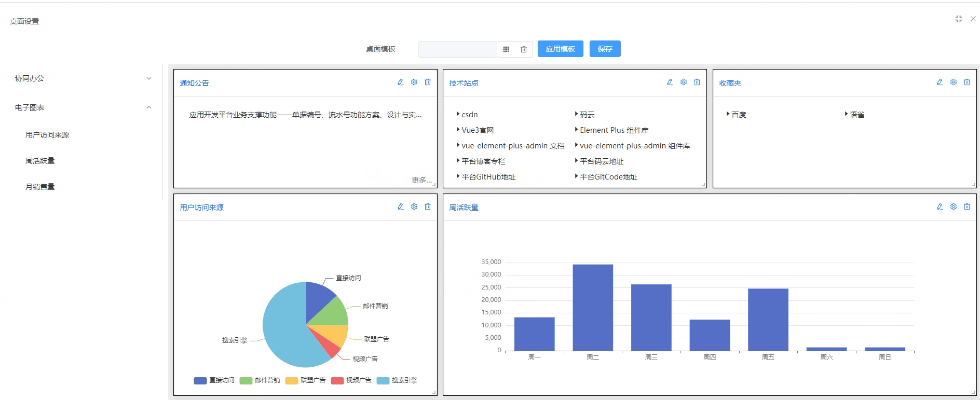Restore the dialog size with the shrink icon
The height and width of the screenshot is (400, 980).
click(x=958, y=19)
